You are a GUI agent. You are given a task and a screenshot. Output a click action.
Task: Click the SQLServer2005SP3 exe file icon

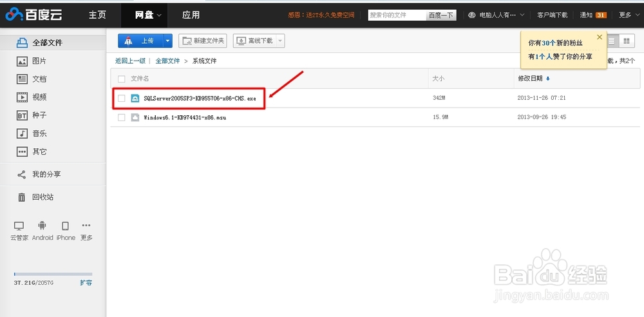tap(135, 99)
